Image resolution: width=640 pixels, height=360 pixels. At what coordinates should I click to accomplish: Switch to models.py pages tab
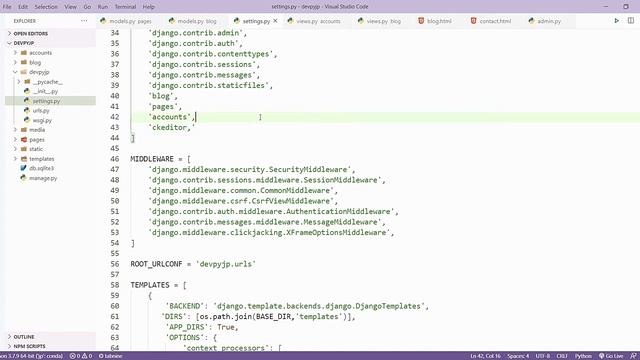130,21
